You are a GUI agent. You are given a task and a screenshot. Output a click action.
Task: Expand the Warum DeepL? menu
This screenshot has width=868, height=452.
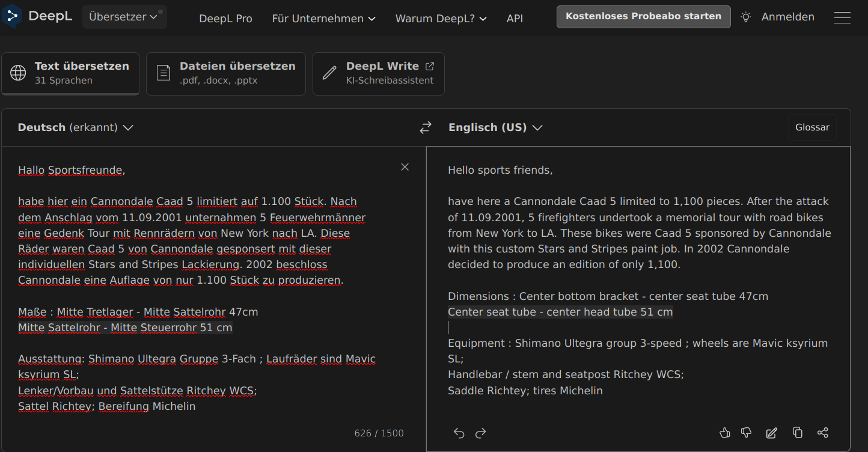[x=441, y=19]
